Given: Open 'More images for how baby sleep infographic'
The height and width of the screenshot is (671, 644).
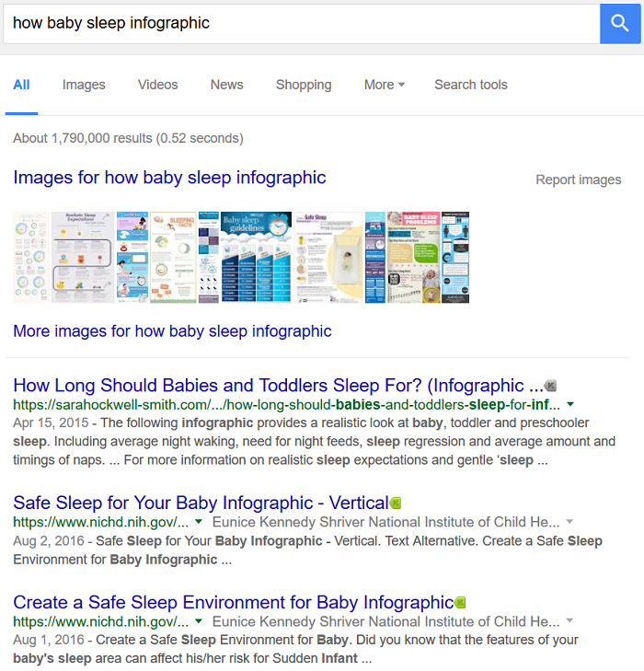Looking at the screenshot, I should [172, 331].
